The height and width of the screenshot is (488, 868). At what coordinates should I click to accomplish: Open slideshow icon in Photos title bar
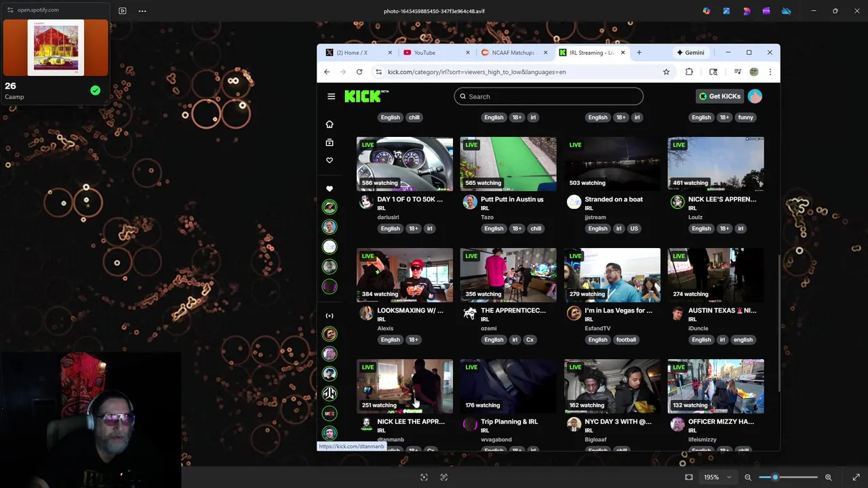122,11
